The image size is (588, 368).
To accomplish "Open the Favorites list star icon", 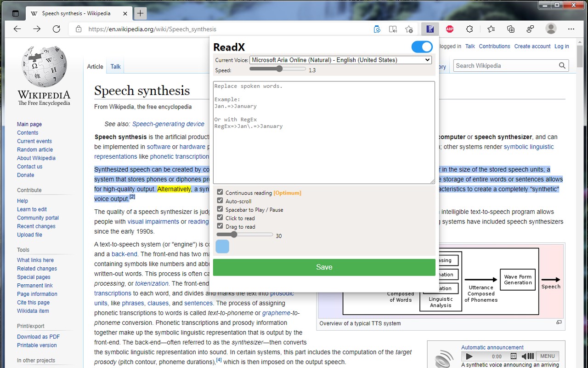I will coord(491,29).
